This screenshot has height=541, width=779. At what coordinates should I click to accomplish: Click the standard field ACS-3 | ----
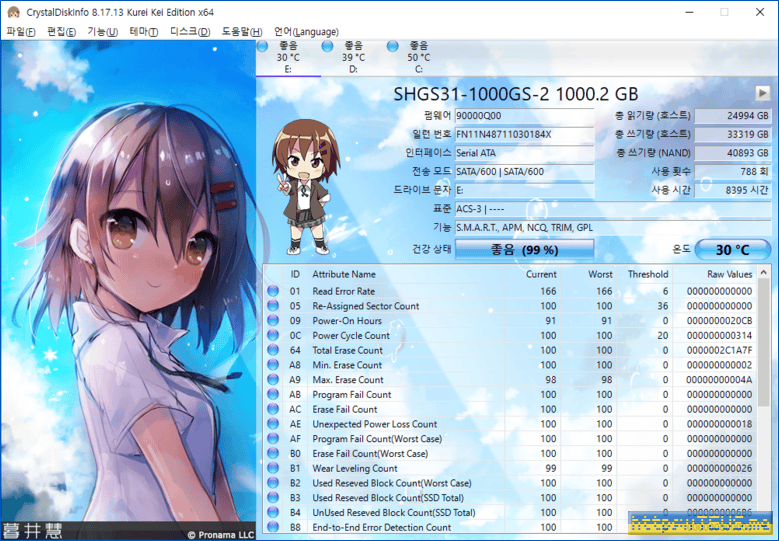pos(613,209)
